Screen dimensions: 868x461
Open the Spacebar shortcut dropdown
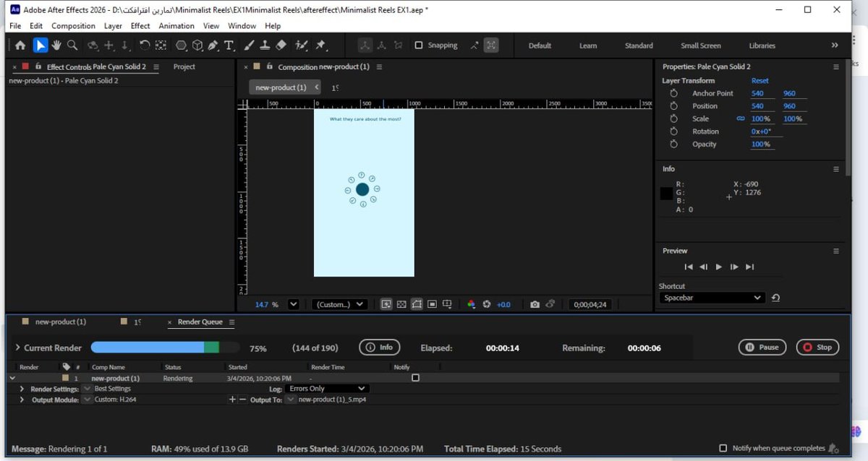pos(711,298)
